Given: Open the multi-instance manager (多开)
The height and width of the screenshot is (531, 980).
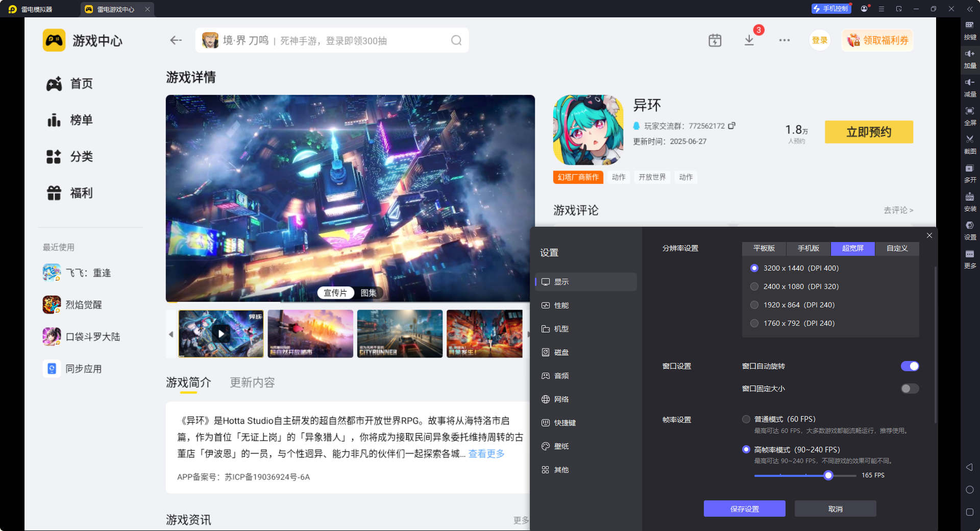Looking at the screenshot, I should (x=970, y=173).
